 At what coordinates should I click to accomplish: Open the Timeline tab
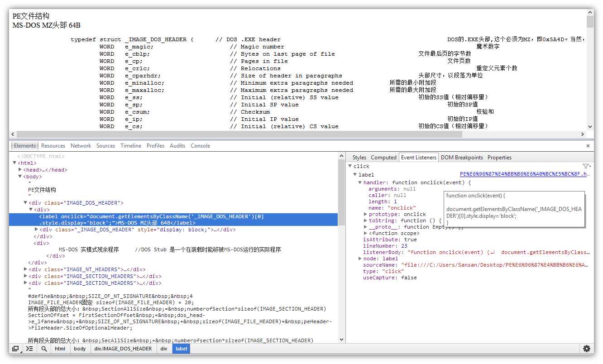[131, 146]
